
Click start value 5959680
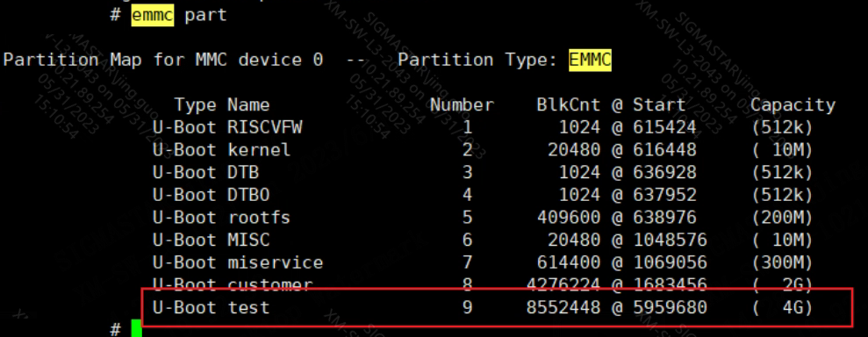[x=671, y=307]
